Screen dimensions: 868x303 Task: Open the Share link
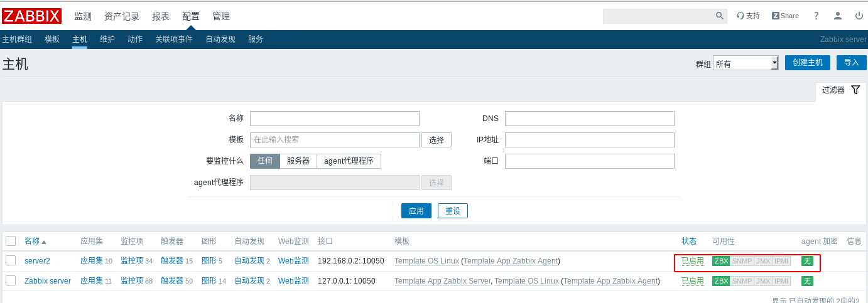(x=785, y=16)
